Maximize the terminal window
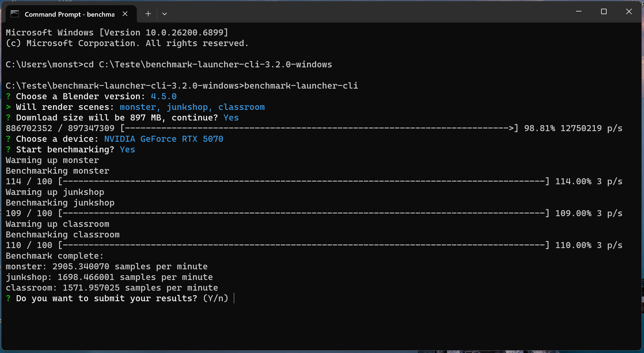Viewport: 644px width, 353px height. click(604, 12)
